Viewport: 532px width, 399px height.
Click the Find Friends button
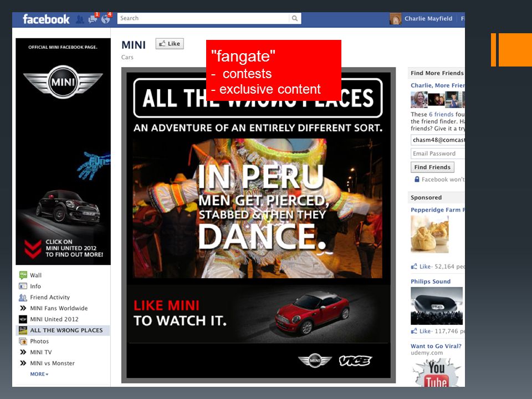[x=432, y=167]
